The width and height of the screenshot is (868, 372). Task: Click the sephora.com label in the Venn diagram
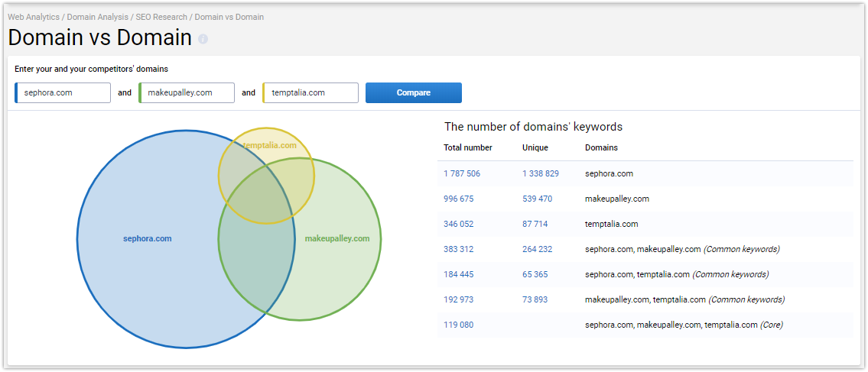coord(148,239)
